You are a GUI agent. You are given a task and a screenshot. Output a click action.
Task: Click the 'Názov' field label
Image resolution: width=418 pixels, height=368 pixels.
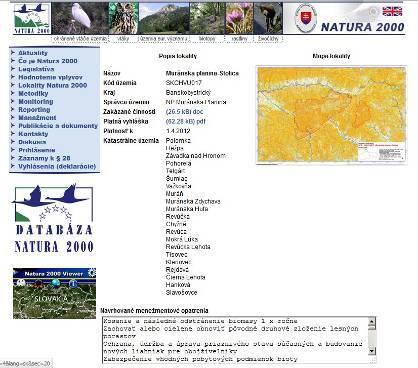tap(112, 73)
